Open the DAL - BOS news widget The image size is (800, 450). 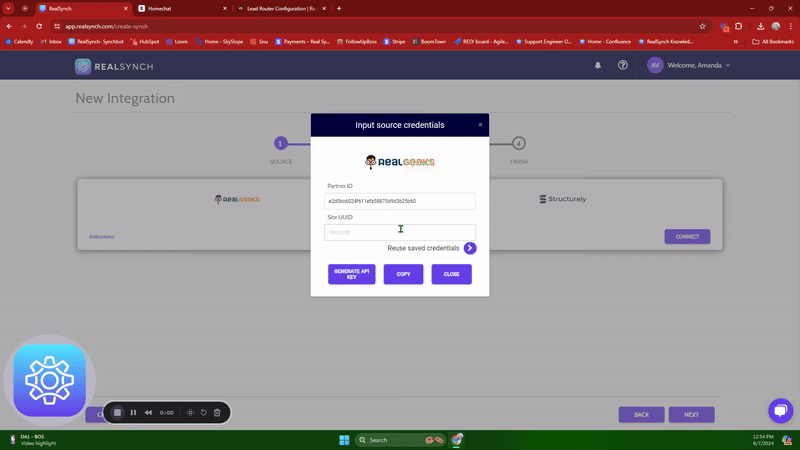coord(33,440)
